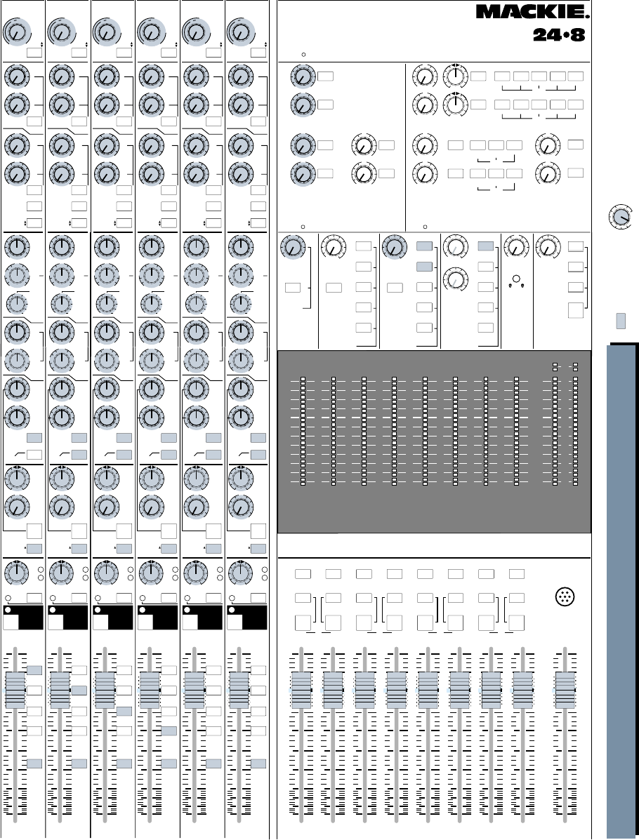Click the trim knob atop sixth channel strip
This screenshot has width=639, height=840.
(x=241, y=32)
